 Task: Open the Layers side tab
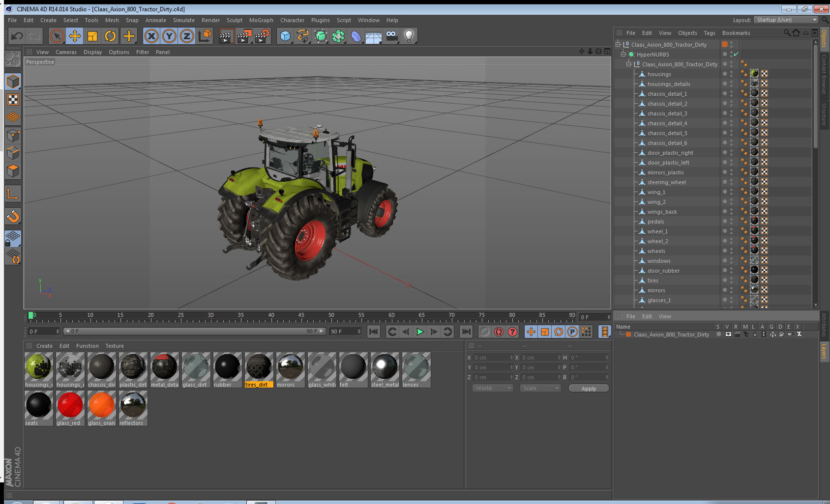(824, 352)
